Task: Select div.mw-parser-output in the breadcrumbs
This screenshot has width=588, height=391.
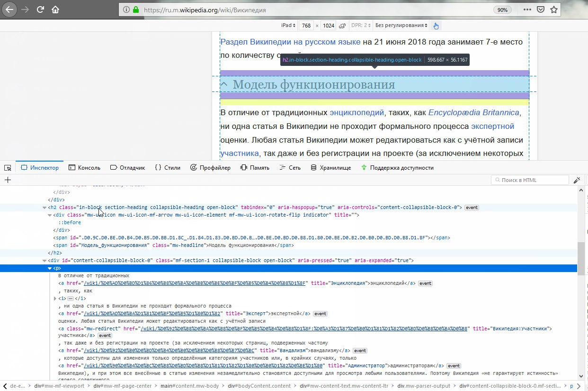Action: [425, 386]
